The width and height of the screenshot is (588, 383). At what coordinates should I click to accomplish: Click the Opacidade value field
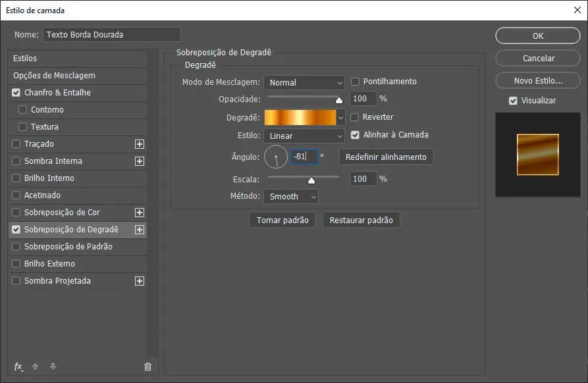click(x=363, y=99)
